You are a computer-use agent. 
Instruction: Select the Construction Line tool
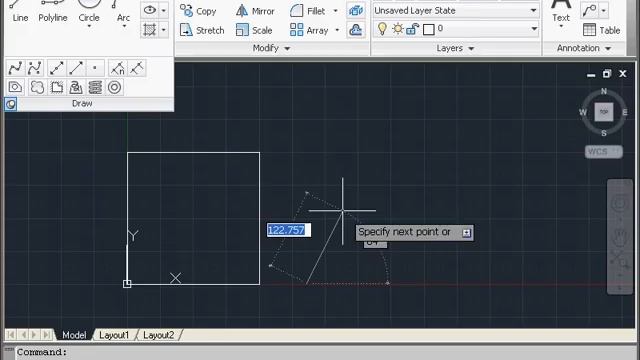point(56,68)
